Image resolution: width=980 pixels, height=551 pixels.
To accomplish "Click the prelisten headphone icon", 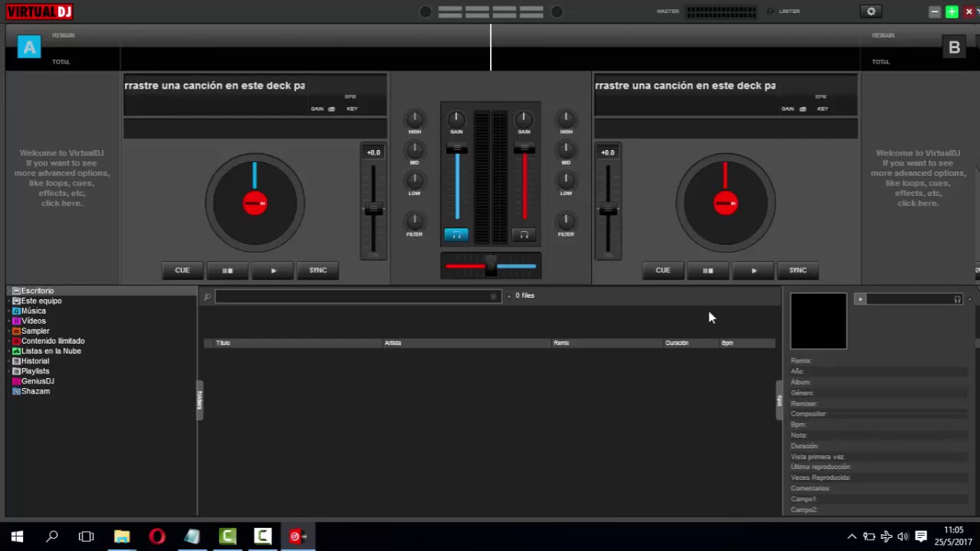I will tap(957, 299).
